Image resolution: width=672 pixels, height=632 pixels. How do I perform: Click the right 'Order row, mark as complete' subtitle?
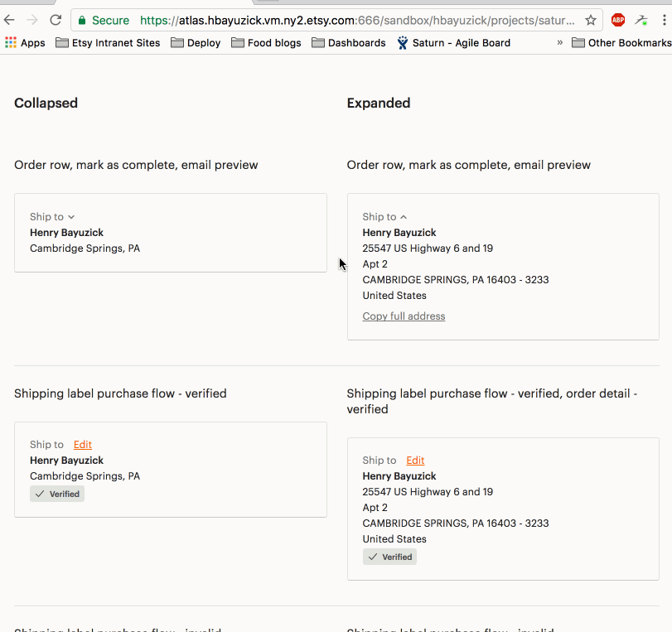(468, 165)
